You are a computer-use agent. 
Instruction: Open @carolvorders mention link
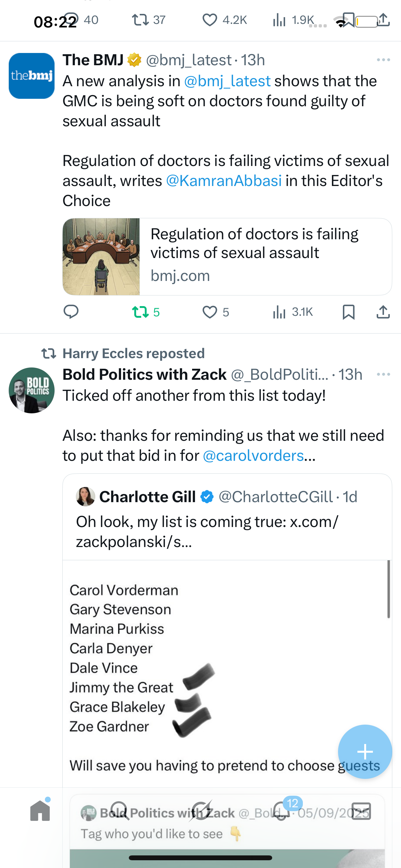pyautogui.click(x=253, y=456)
